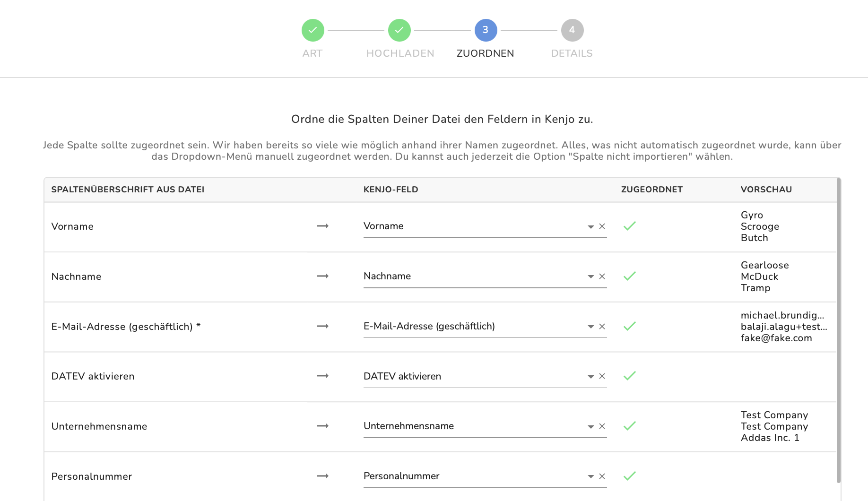Open the DATEV aktivieren dropdown arrow
The height and width of the screenshot is (501, 868).
(x=590, y=377)
